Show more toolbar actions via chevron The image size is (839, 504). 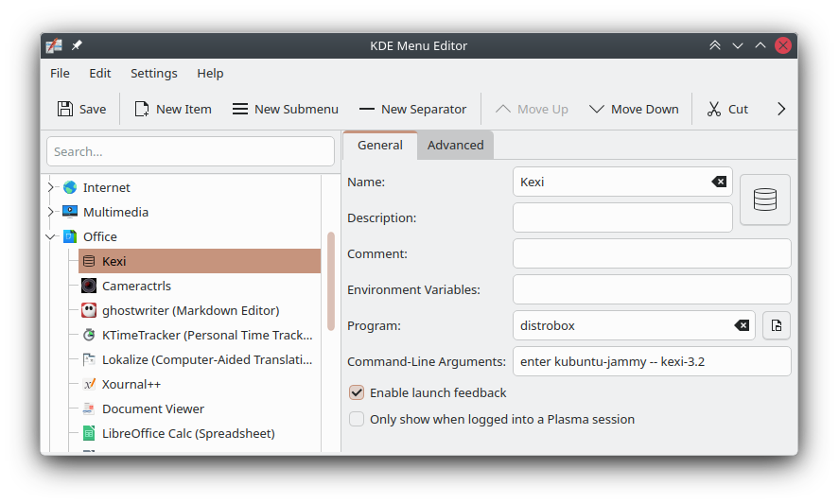point(781,109)
